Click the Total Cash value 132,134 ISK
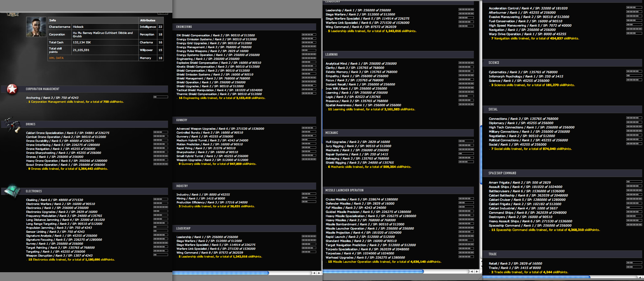This screenshot has width=644, height=281. [82, 42]
